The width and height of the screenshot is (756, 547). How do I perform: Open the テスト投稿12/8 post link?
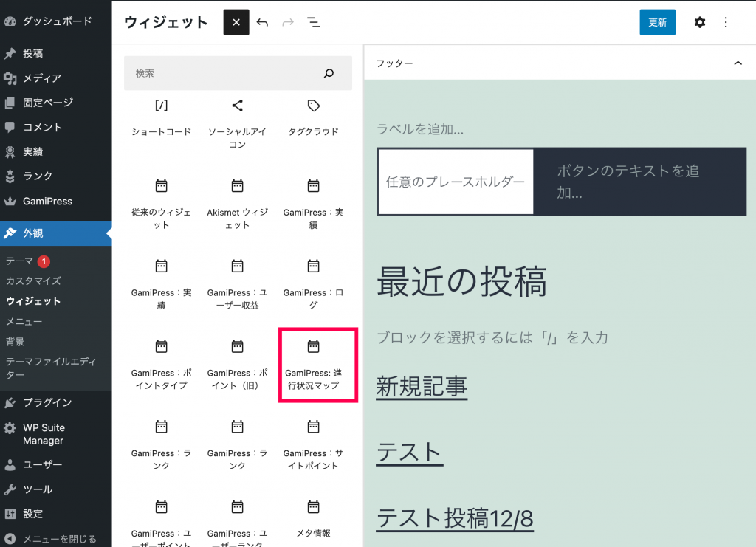click(x=455, y=518)
